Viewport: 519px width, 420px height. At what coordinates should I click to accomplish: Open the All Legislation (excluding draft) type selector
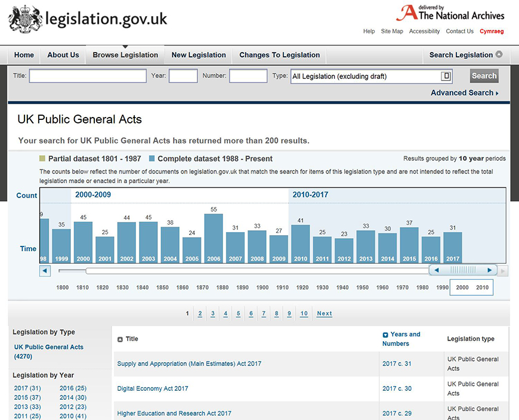364,76
